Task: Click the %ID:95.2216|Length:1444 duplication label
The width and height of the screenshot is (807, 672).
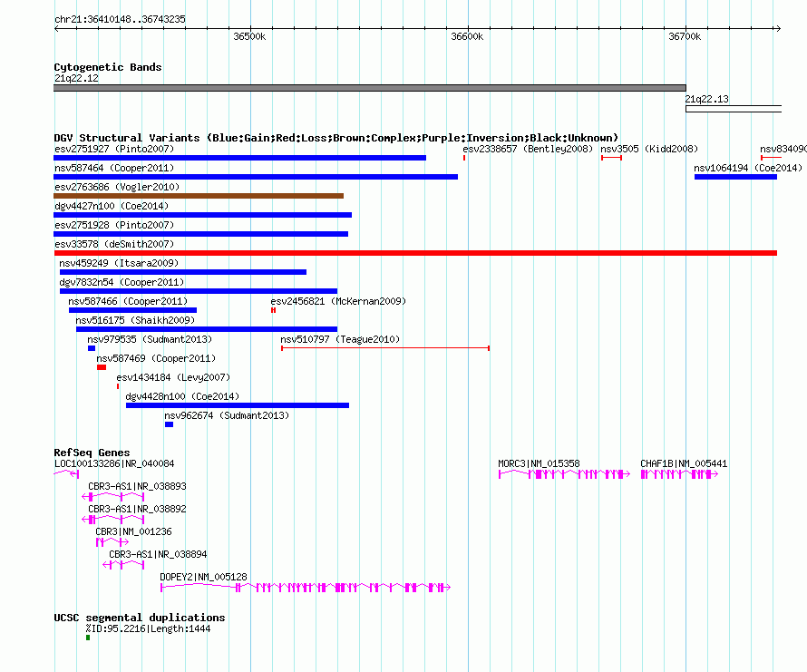Action: [148, 628]
